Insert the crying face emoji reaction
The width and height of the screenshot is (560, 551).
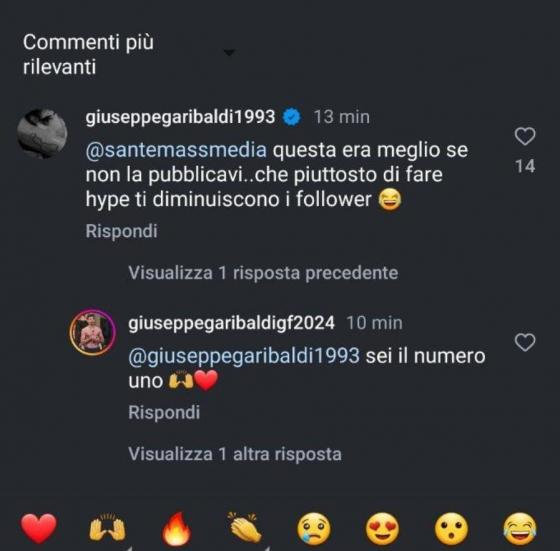click(x=314, y=529)
